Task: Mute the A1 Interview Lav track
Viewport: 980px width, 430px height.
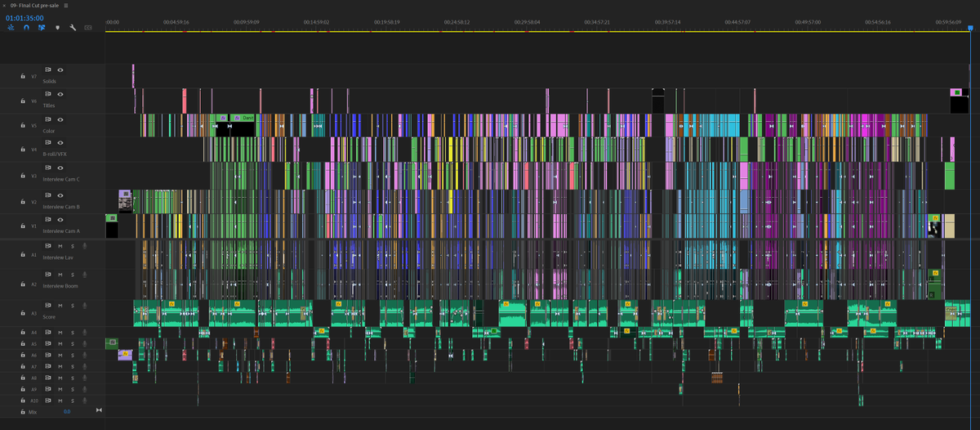Action: click(60, 245)
